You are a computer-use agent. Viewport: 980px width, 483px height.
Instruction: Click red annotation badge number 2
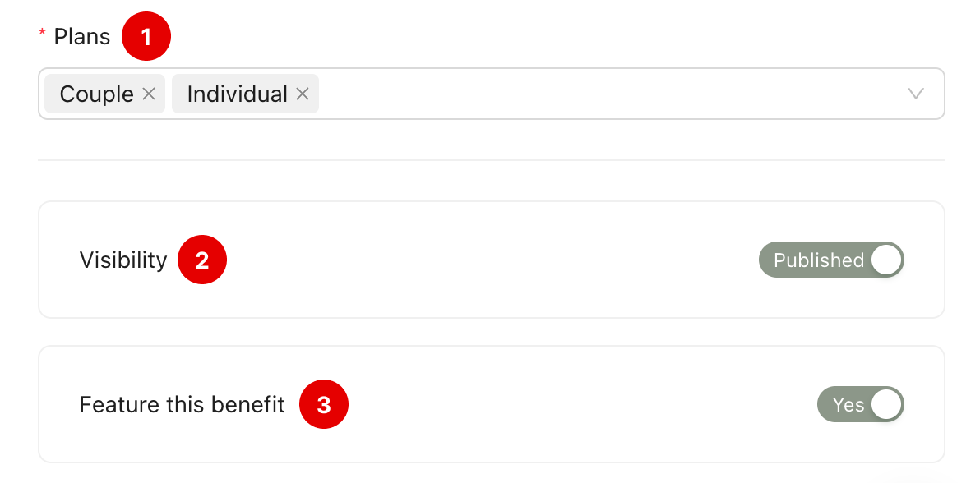pos(202,260)
